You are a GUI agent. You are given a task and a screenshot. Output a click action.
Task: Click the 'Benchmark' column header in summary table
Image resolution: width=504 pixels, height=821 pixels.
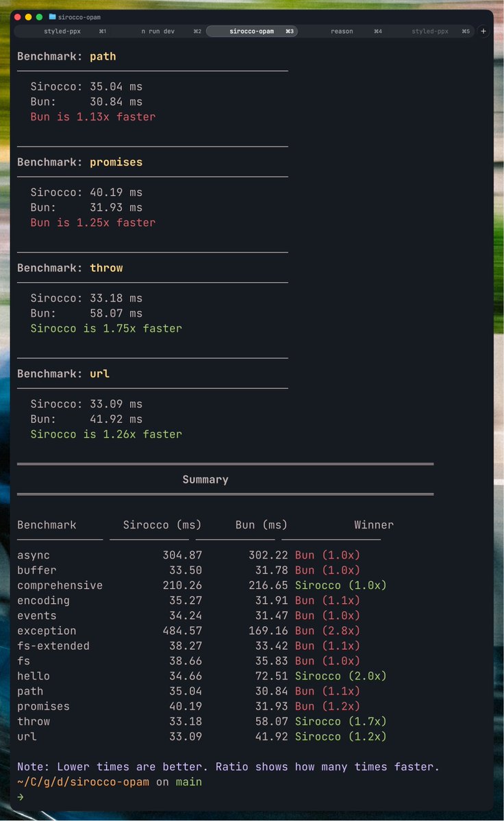click(47, 525)
